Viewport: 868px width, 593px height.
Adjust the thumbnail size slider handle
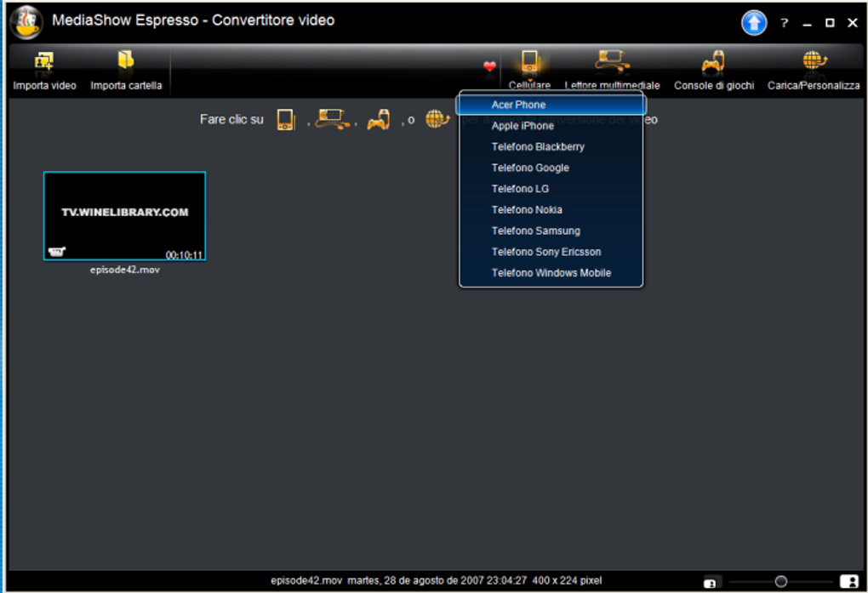pyautogui.click(x=780, y=581)
